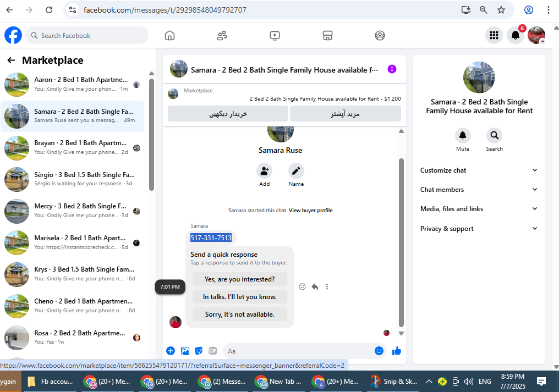Open Fb accou... folder in taskbar
The height and width of the screenshot is (392, 559).
(51, 382)
